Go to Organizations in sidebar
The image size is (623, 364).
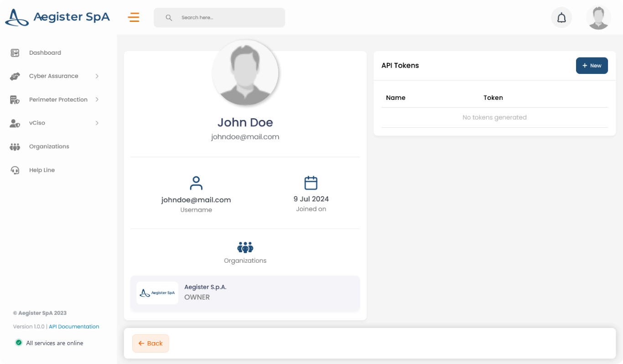(x=49, y=146)
